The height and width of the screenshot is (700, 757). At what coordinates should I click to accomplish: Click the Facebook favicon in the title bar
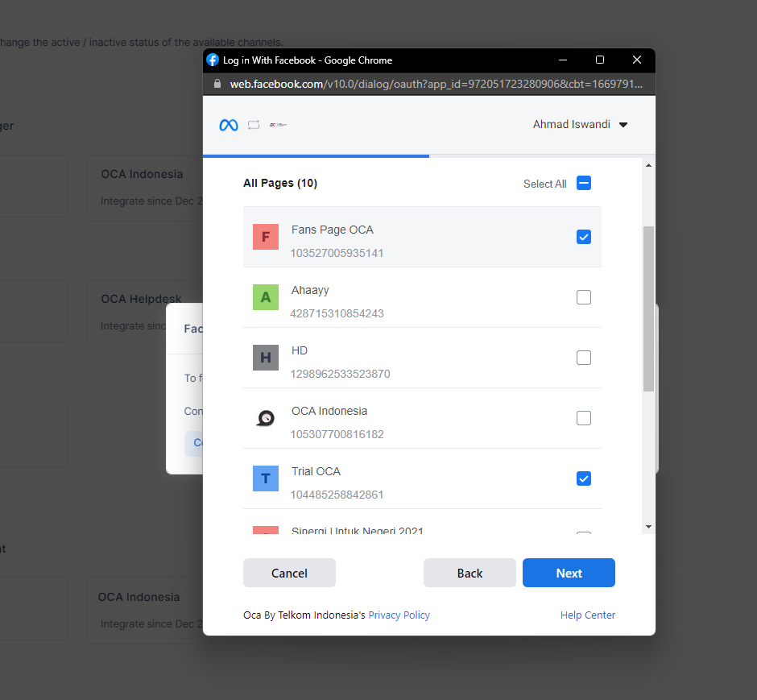(x=213, y=60)
